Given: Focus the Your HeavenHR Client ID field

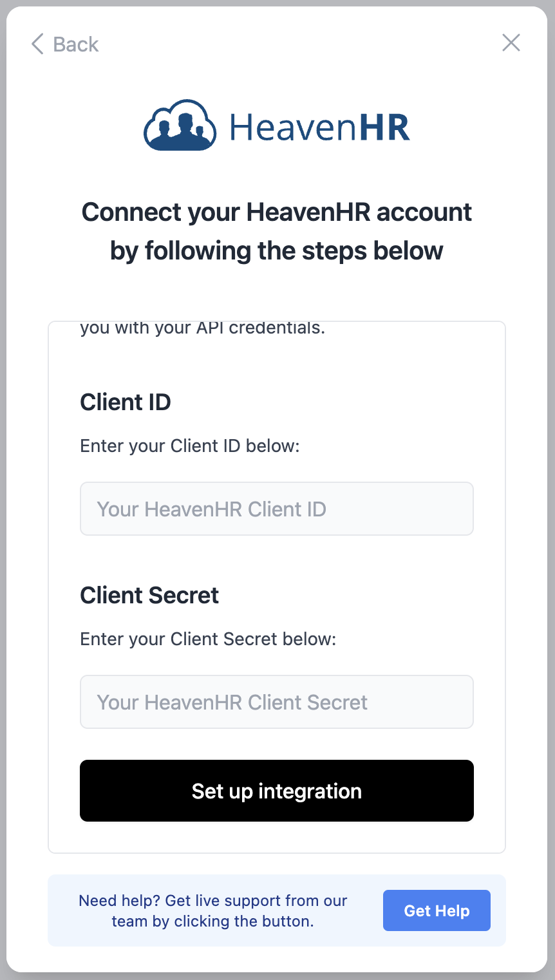Looking at the screenshot, I should pyautogui.click(x=277, y=509).
